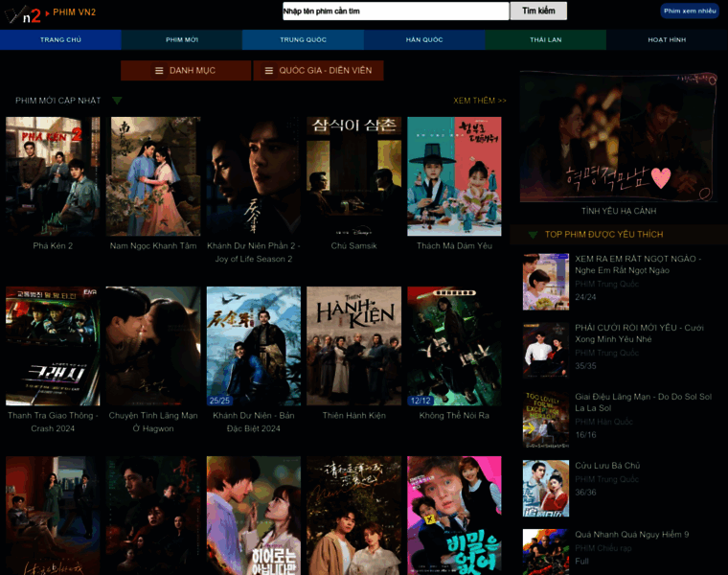The width and height of the screenshot is (728, 575).
Task: Focus the movie name search field
Action: tap(396, 11)
